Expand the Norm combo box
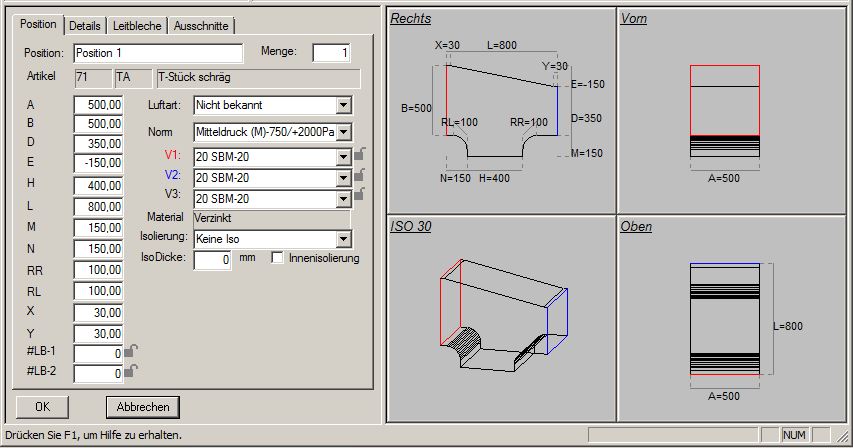The image size is (853, 448). (x=344, y=132)
